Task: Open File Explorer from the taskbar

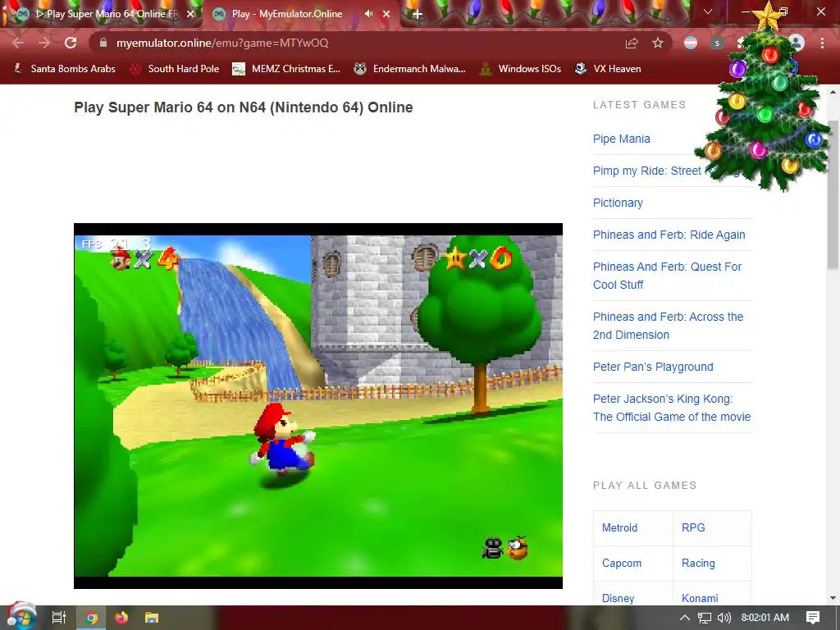Action: pos(152,618)
